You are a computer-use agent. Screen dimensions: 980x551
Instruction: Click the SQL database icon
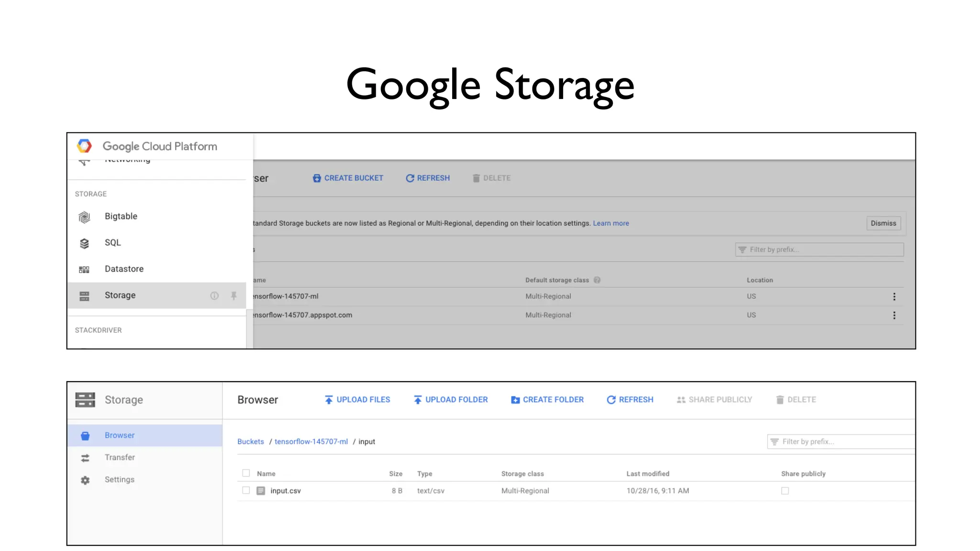pos(84,243)
